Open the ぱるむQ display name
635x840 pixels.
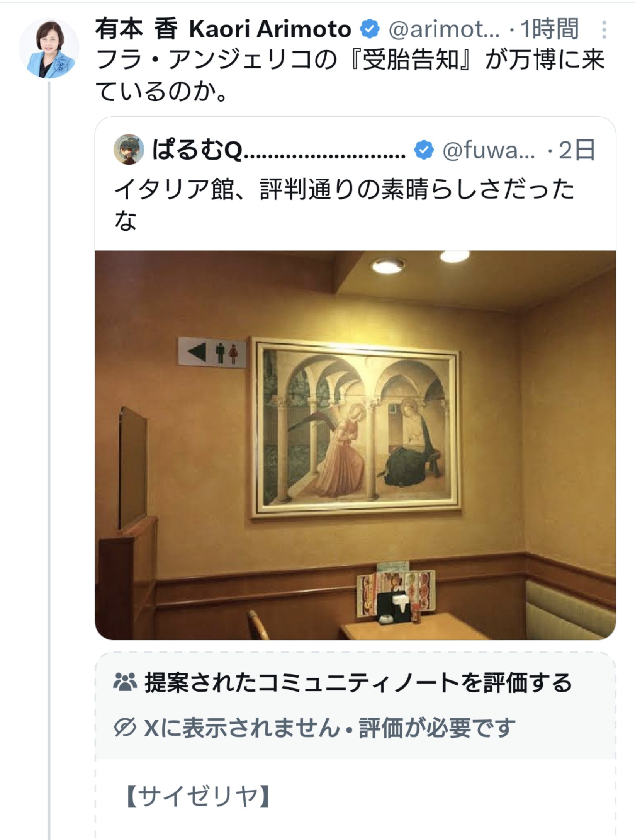click(278, 150)
